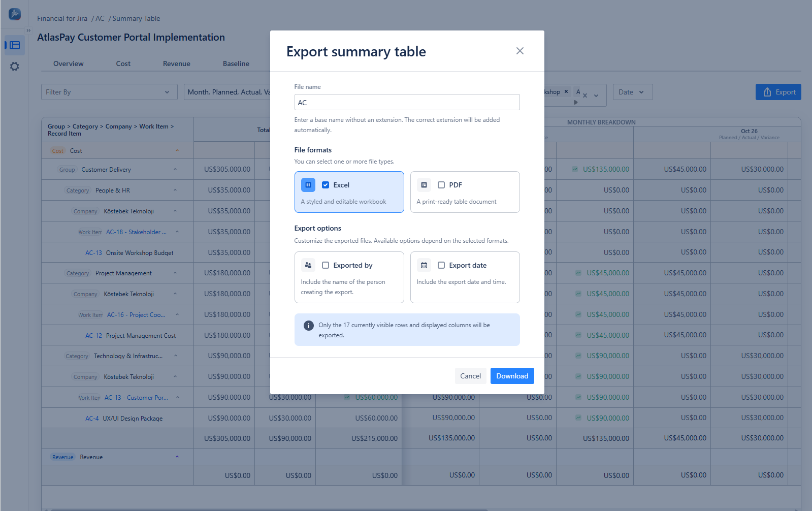
Task: Click the trend icon beside US$135,000.00
Action: [x=575, y=169]
